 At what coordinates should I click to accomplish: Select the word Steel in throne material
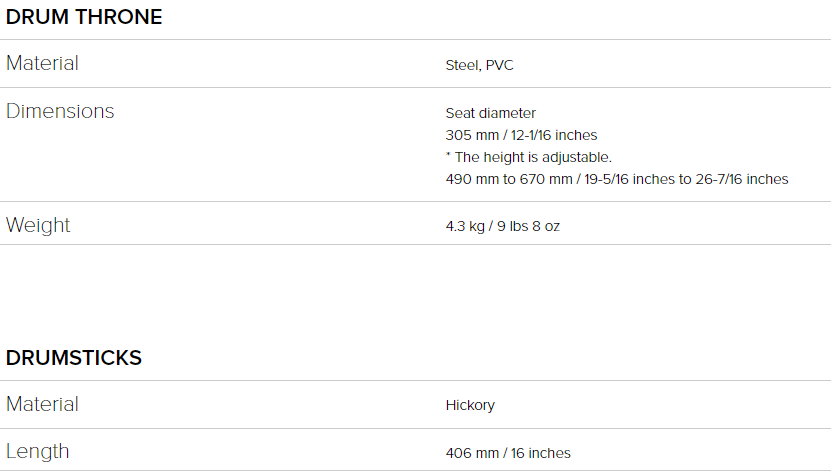point(462,66)
